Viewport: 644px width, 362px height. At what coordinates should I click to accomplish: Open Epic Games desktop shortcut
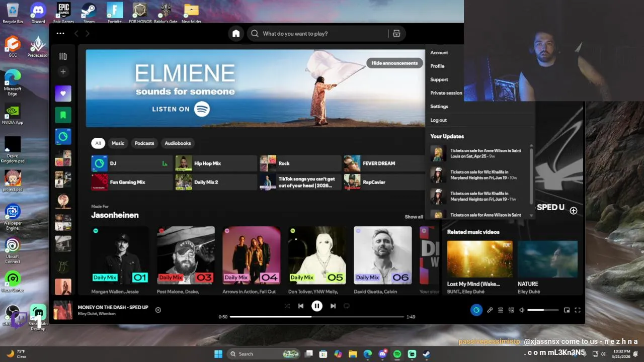(63, 13)
